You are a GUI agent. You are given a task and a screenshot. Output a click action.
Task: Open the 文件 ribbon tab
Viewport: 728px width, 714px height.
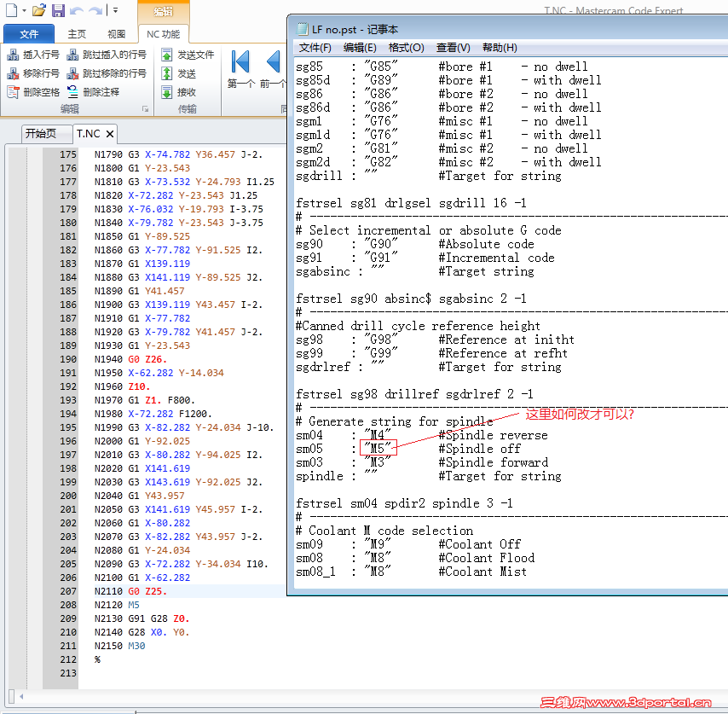[29, 34]
